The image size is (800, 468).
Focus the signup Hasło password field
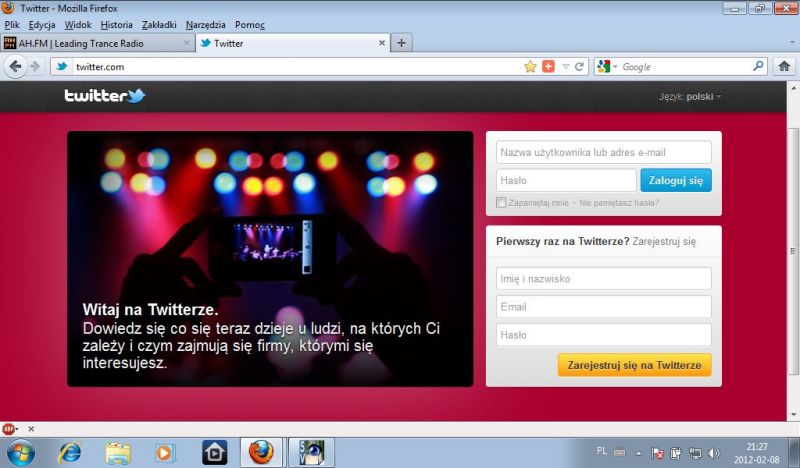604,335
